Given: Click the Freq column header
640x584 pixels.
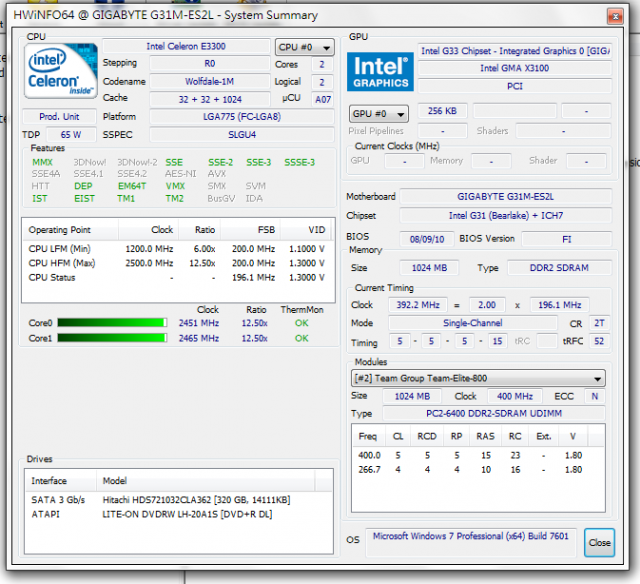Looking at the screenshot, I should 370,436.
